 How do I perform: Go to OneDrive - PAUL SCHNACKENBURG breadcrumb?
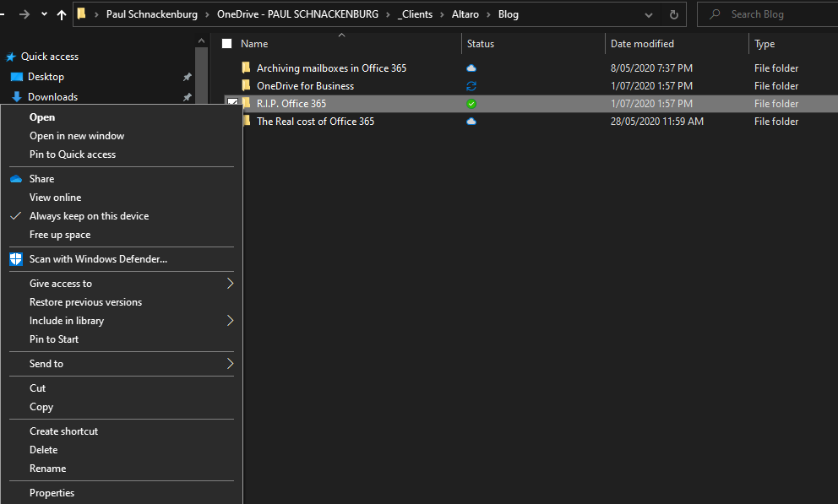297,14
